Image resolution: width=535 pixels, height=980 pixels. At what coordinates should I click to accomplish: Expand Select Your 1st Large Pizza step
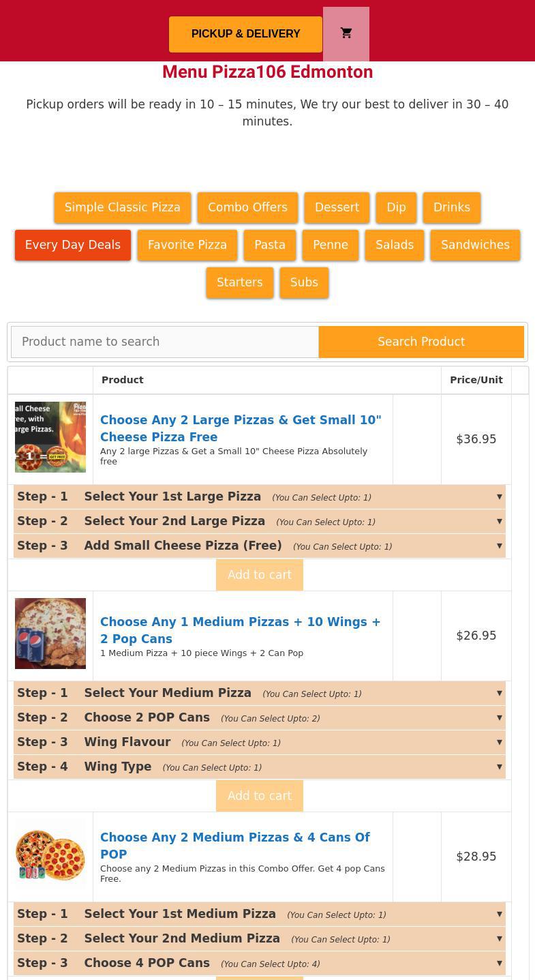pos(259,497)
